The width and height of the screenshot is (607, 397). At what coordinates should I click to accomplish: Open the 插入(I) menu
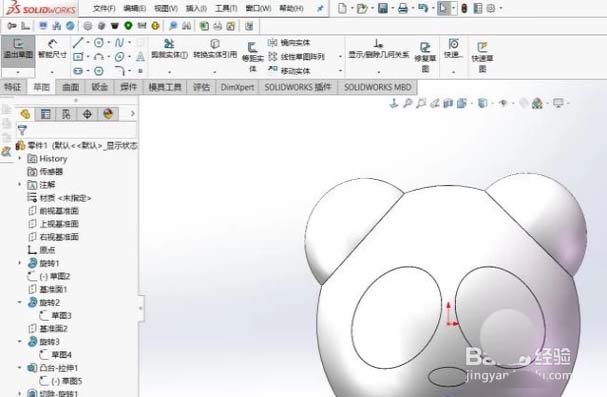(x=196, y=9)
